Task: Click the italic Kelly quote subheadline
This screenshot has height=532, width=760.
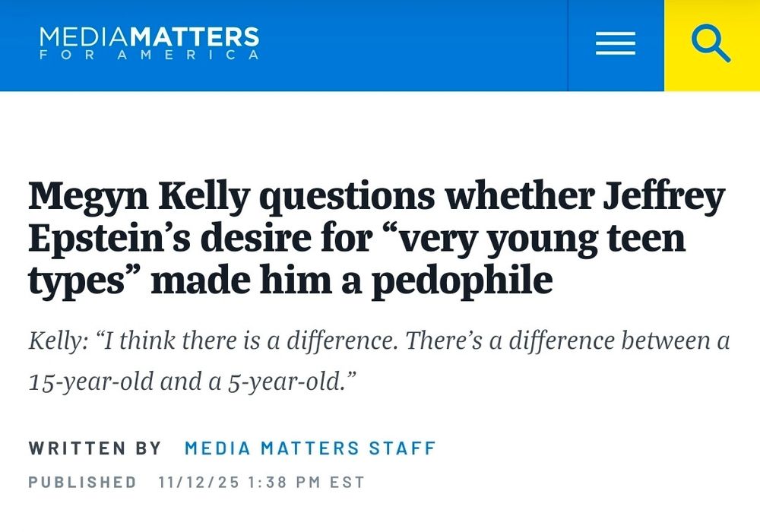Action: click(378, 359)
